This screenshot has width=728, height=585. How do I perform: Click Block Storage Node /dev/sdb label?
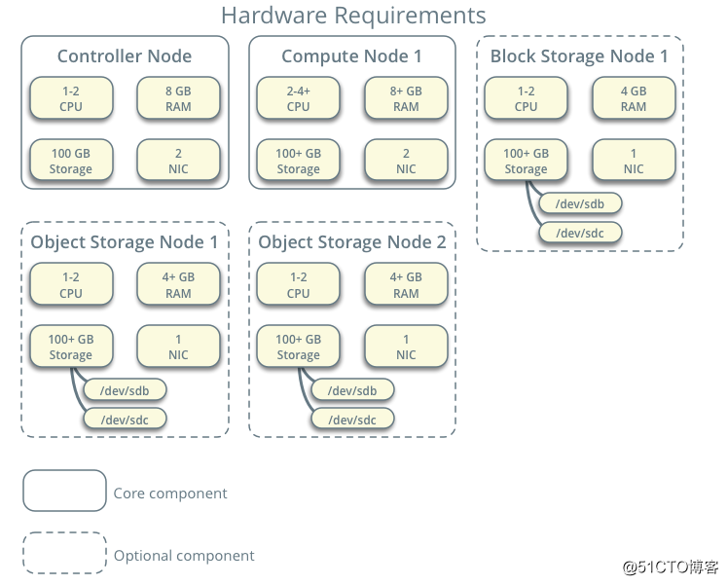click(580, 203)
